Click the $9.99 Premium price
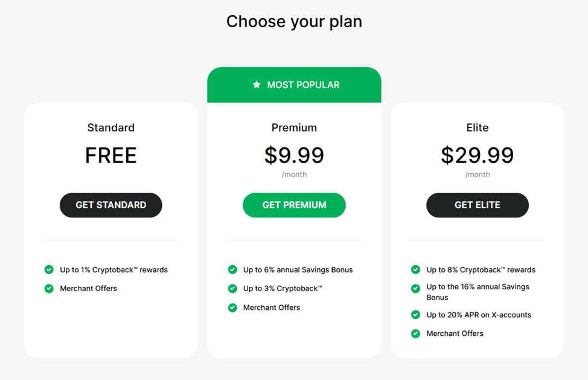Image resolution: width=588 pixels, height=380 pixels. click(294, 155)
